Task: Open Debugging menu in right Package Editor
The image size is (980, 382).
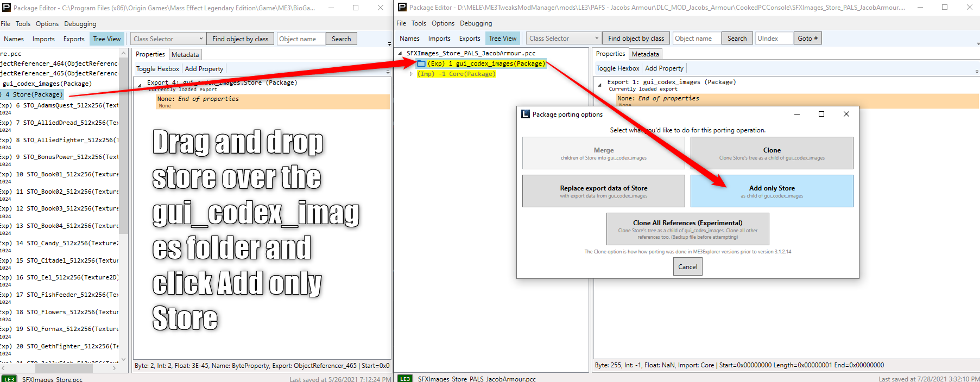Action: click(476, 23)
